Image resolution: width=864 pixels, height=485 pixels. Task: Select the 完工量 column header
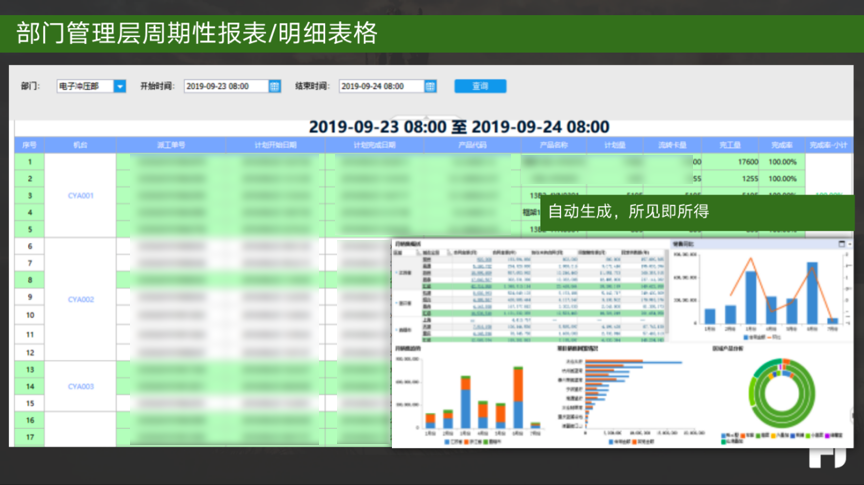click(730, 145)
